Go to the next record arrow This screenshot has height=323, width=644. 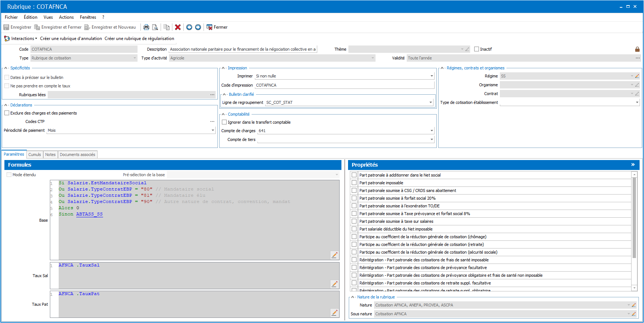point(198,27)
